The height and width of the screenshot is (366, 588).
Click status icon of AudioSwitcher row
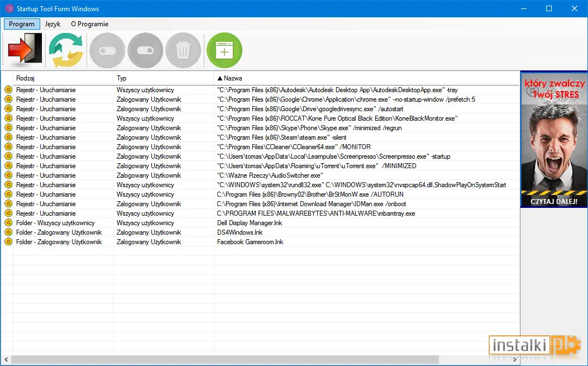[8, 175]
